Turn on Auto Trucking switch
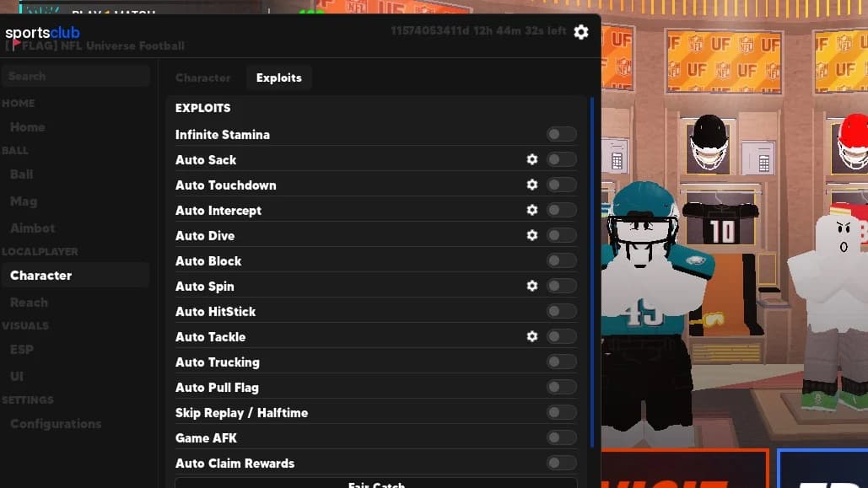 coord(561,362)
